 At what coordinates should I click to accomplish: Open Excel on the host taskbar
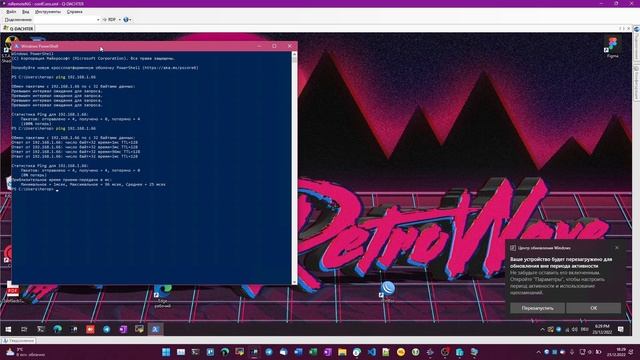313,352
